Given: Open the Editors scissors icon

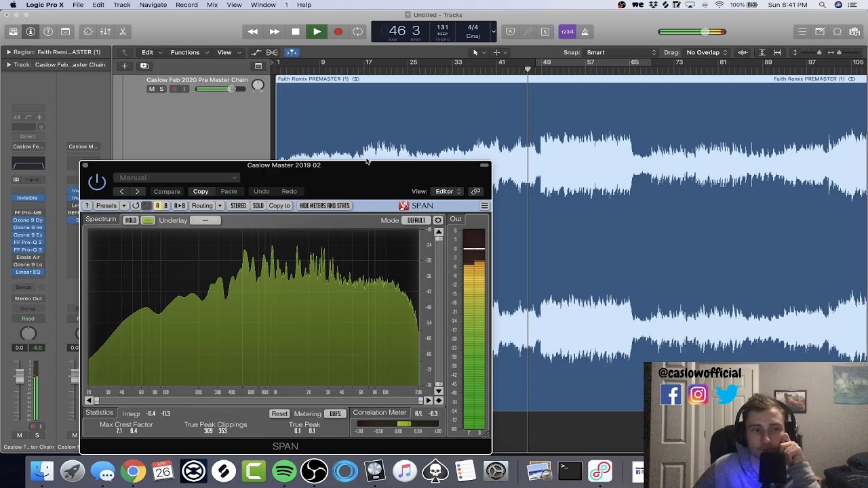Looking at the screenshot, I should (123, 31).
